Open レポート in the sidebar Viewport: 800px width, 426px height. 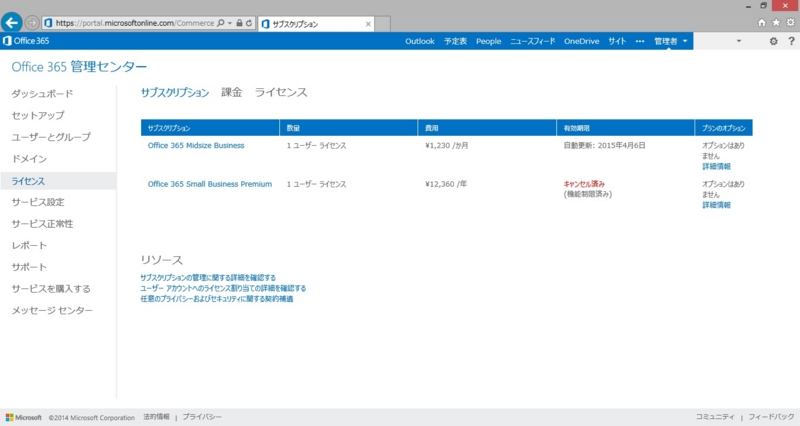click(29, 245)
